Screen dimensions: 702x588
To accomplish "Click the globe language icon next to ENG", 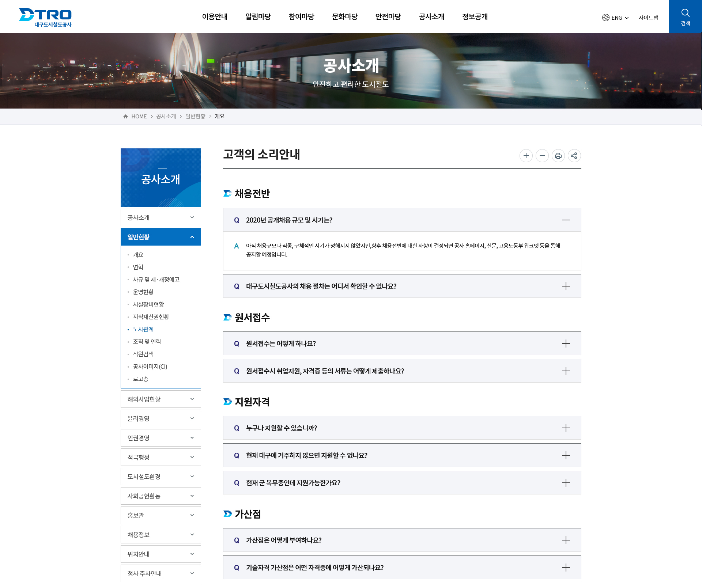I will 605,17.
